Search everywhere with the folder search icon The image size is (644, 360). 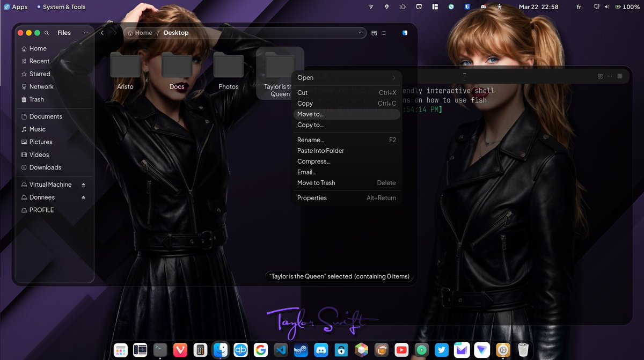click(375, 33)
